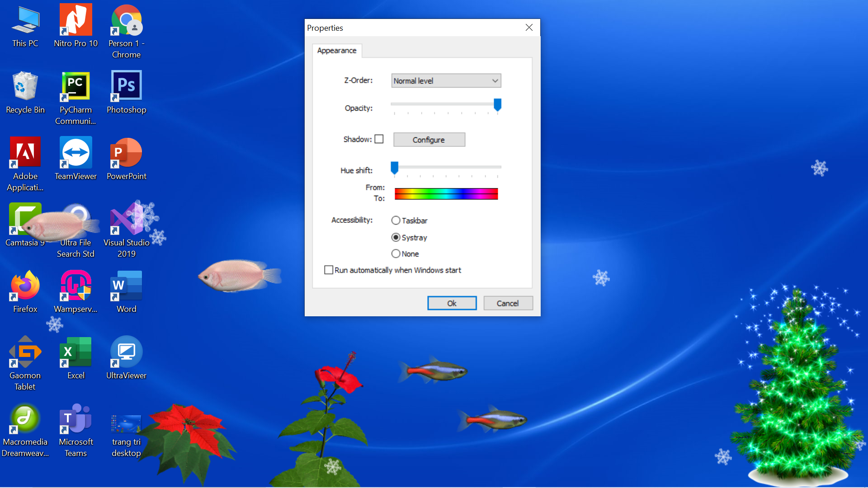
Task: Switch to the Appearance tab
Action: pos(337,51)
